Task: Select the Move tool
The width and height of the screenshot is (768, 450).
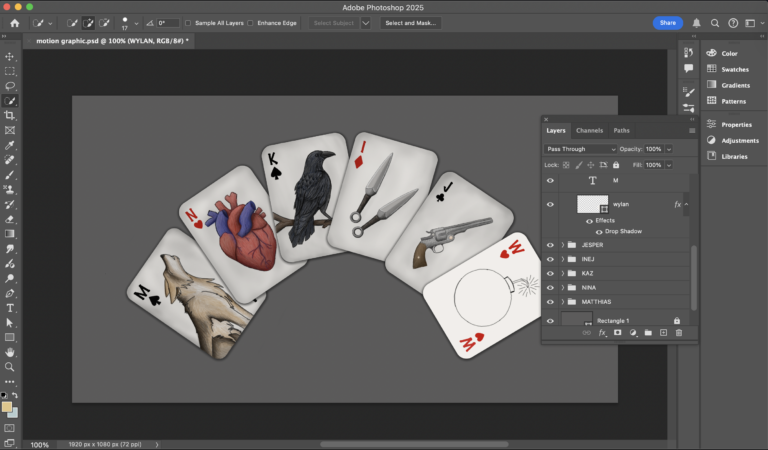Action: tap(10, 56)
